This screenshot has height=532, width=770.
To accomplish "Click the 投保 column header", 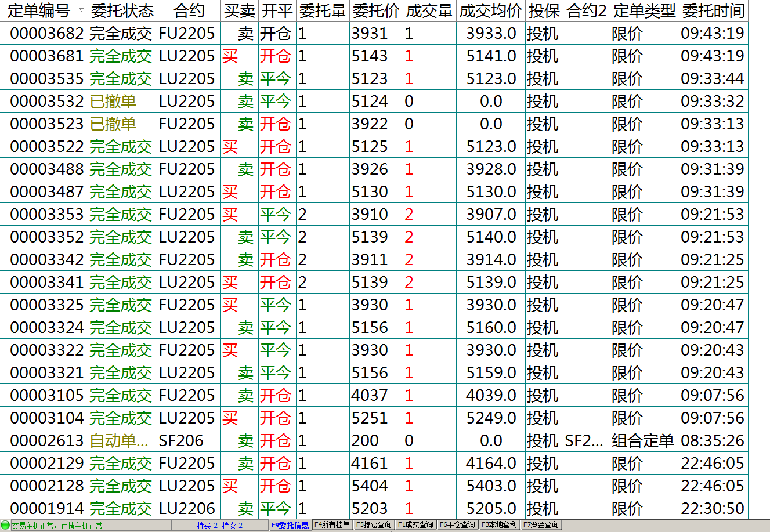I will [x=544, y=11].
